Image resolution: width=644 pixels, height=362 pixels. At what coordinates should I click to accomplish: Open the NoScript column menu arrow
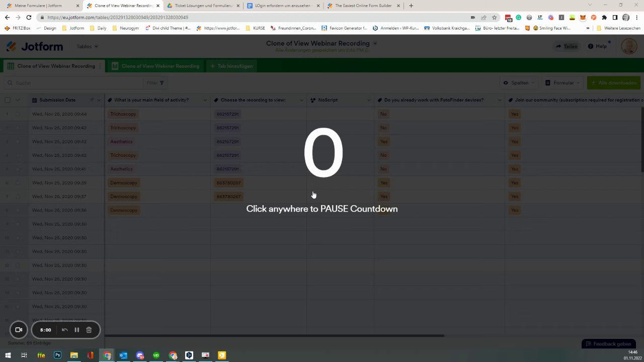click(368, 100)
